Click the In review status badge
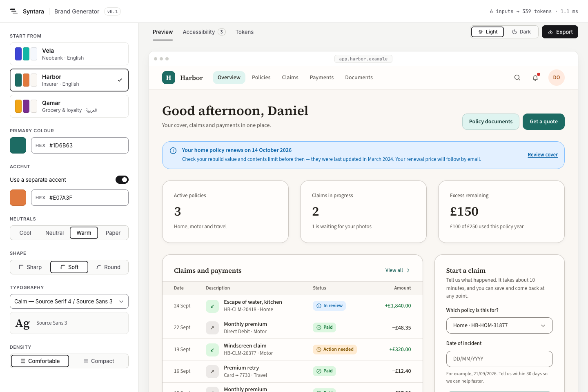Screen dimensions: 588x392 click(x=329, y=306)
